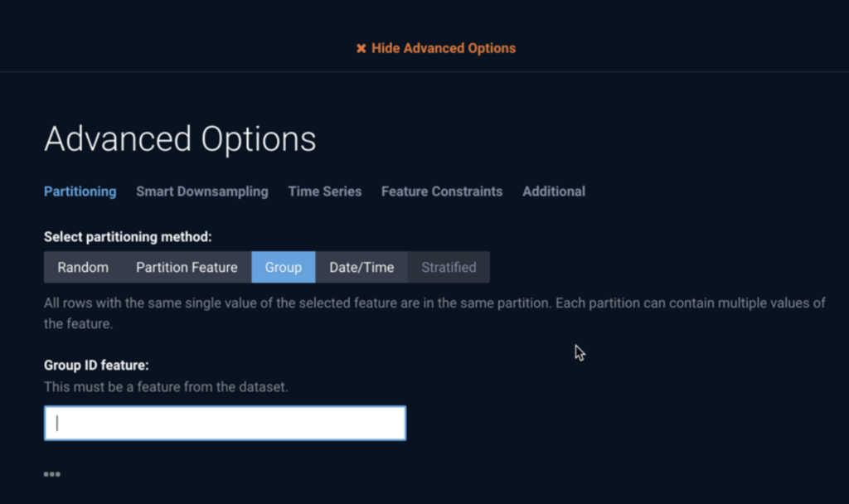Click the Group partitioning description paragraph
This screenshot has height=504, width=849.
click(434, 313)
